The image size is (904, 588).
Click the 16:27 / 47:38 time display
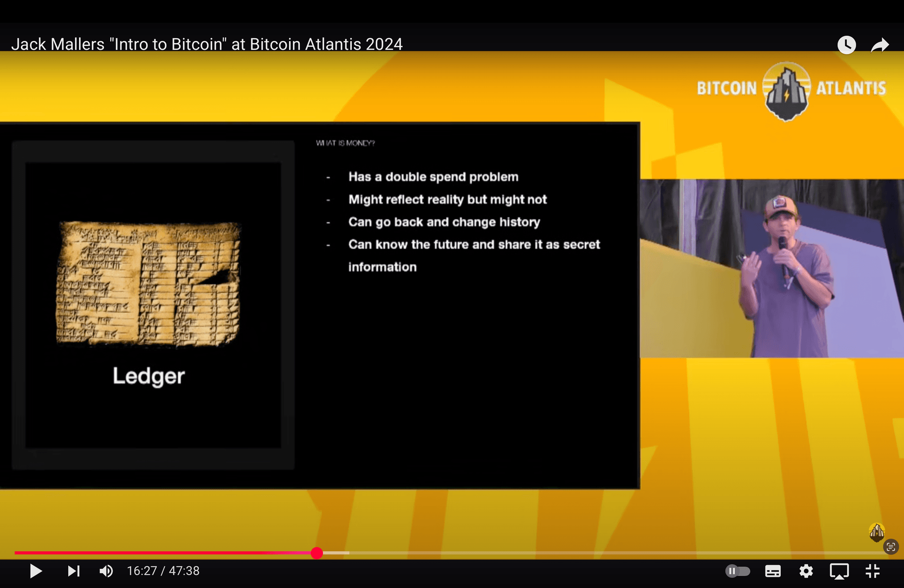click(x=163, y=571)
